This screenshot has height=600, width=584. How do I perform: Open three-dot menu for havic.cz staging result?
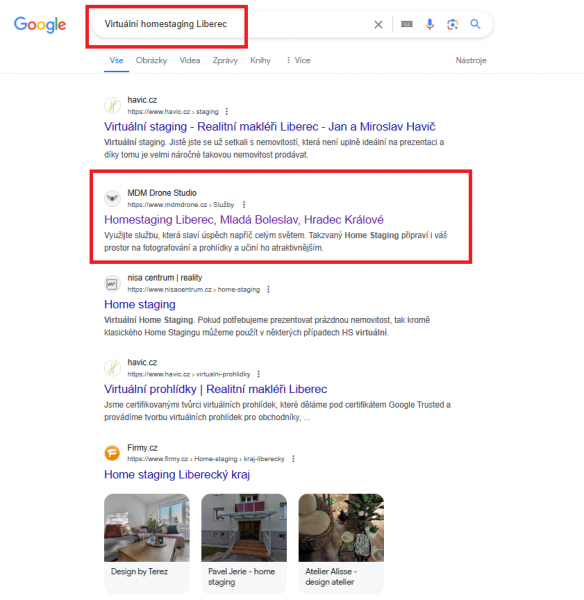pos(227,111)
